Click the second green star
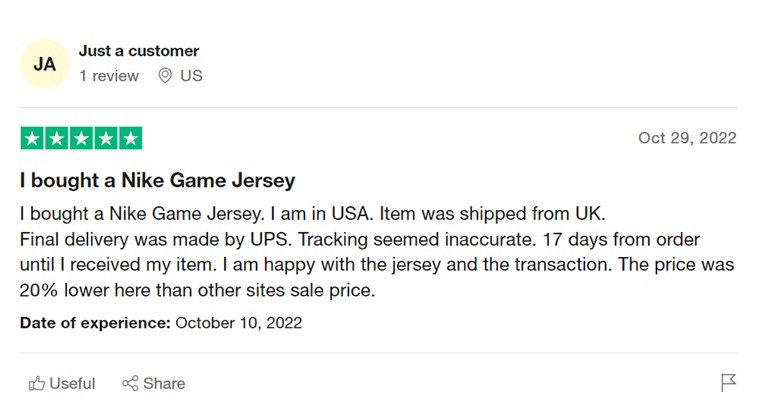This screenshot has height=415, width=761. 57,138
